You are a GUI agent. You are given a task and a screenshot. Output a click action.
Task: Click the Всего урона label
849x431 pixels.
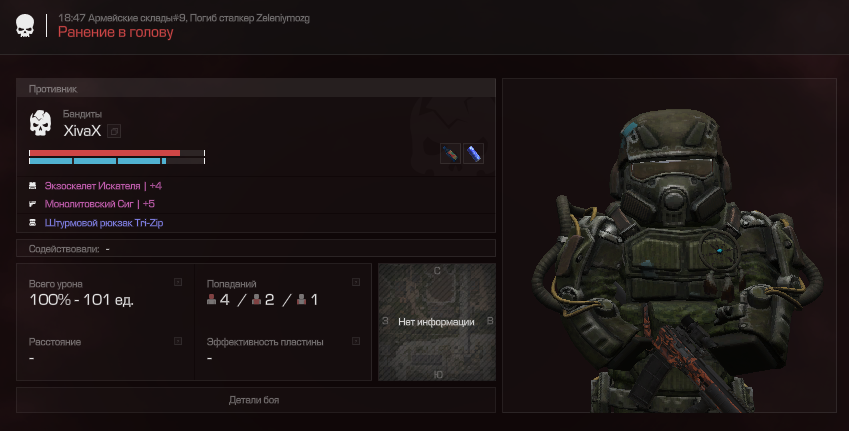click(56, 283)
